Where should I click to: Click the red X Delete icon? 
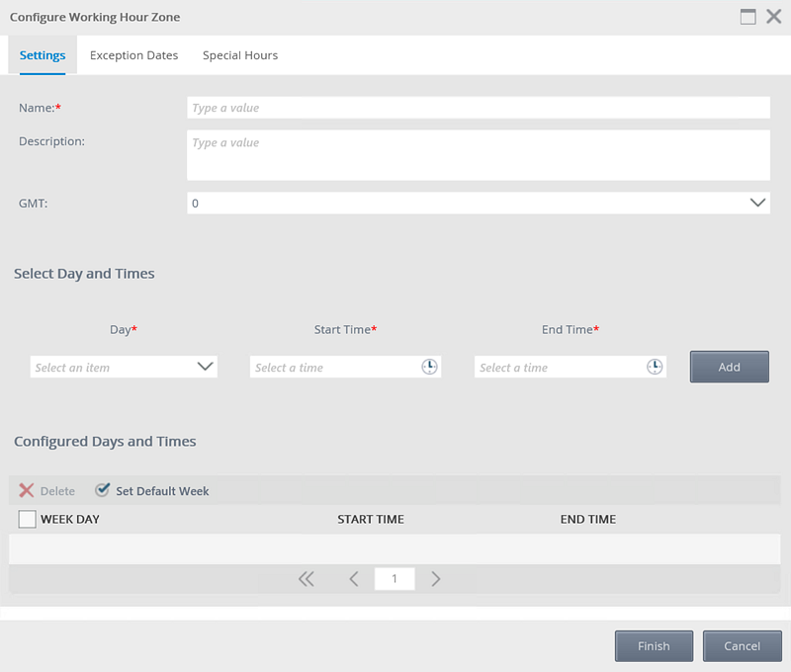coord(27,491)
